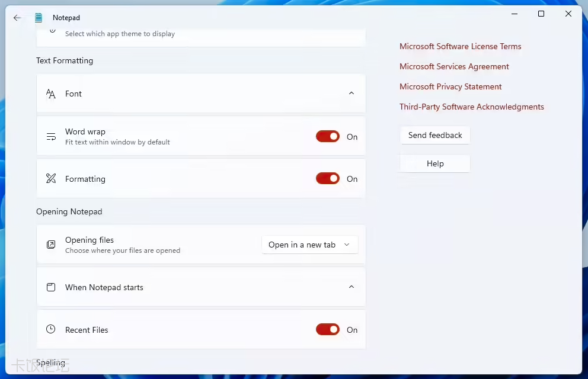Click 'Select which app theme to display' text
This screenshot has width=588, height=379.
pos(120,34)
